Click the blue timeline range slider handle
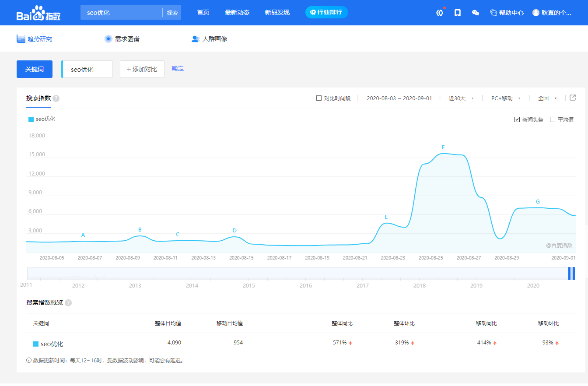 [x=571, y=274]
